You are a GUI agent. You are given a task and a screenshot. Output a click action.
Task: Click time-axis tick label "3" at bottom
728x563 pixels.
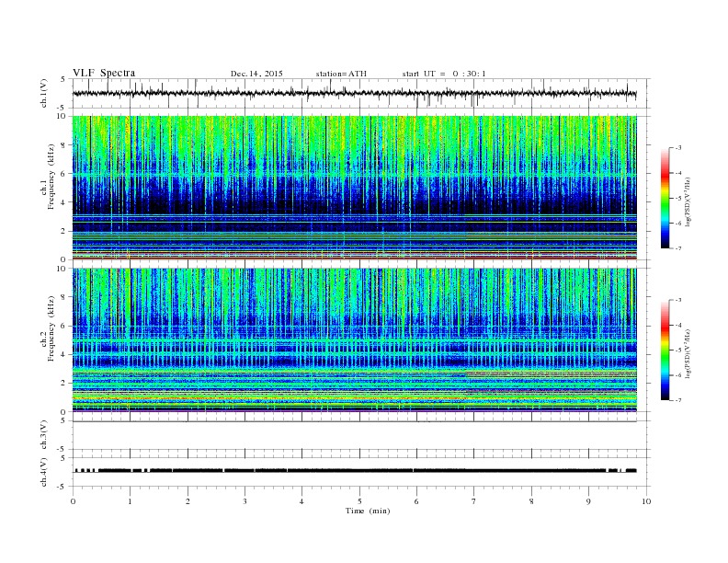(245, 501)
